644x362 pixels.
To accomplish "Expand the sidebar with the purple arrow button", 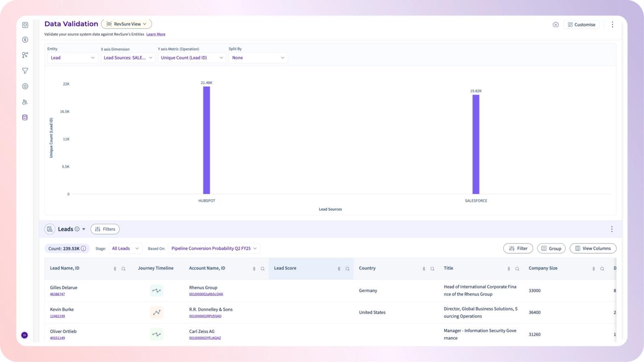I will pos(24,335).
